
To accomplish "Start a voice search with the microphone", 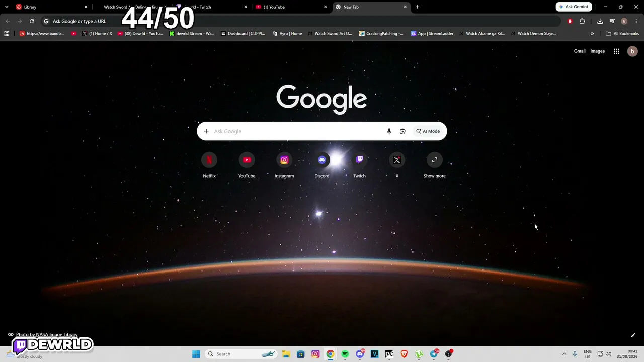I will pyautogui.click(x=389, y=131).
